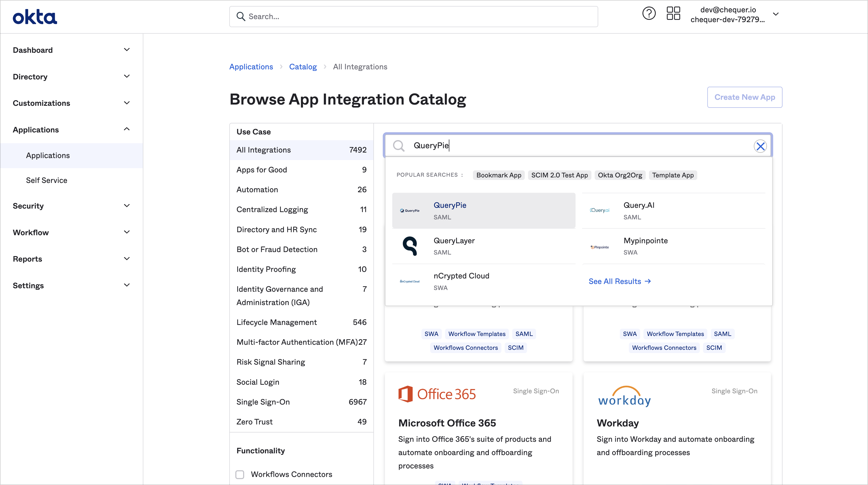Clear the QueryPie search with X icon
Screen dimensions: 868x485
click(x=760, y=146)
